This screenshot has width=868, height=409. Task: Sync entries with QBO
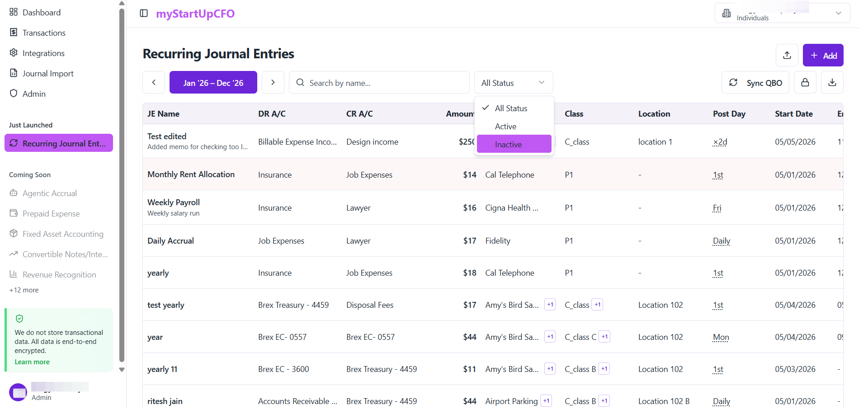pos(755,82)
